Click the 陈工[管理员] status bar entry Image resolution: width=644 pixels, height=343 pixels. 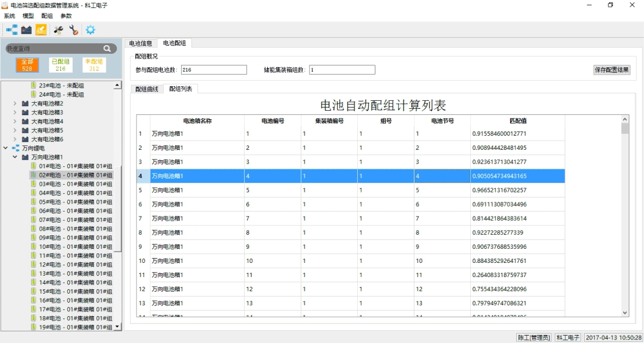point(533,337)
